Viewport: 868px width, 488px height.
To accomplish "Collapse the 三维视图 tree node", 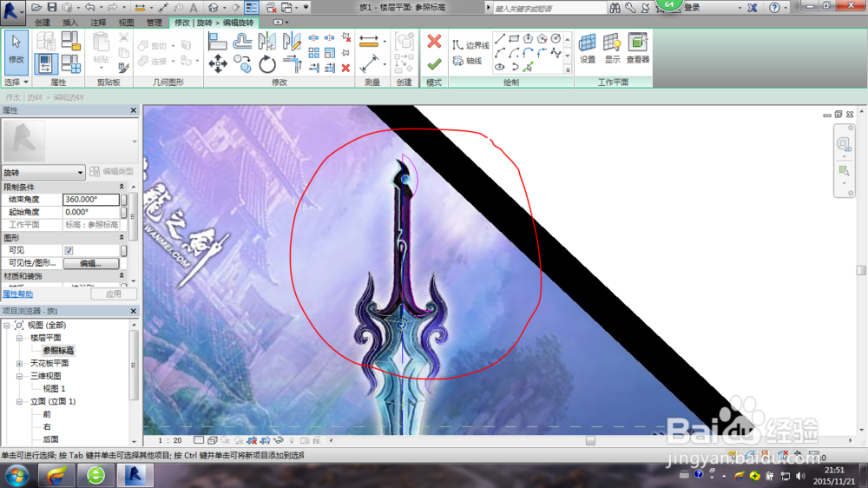I will (x=19, y=376).
